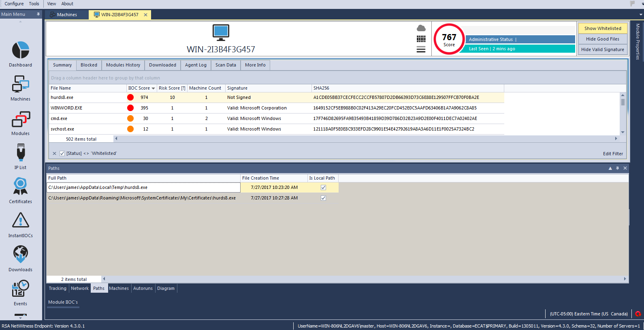
Task: Uncheck the Status Whitelisted filter checkbox
Action: [x=62, y=154]
